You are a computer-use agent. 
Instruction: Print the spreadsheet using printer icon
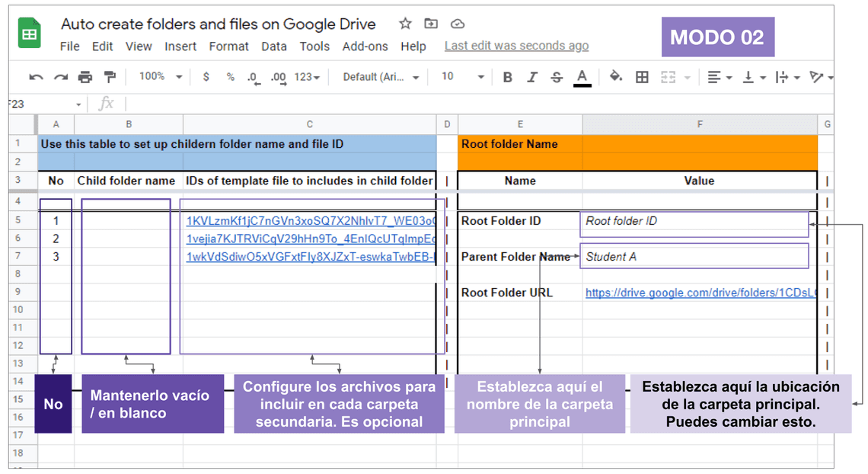pos(85,77)
